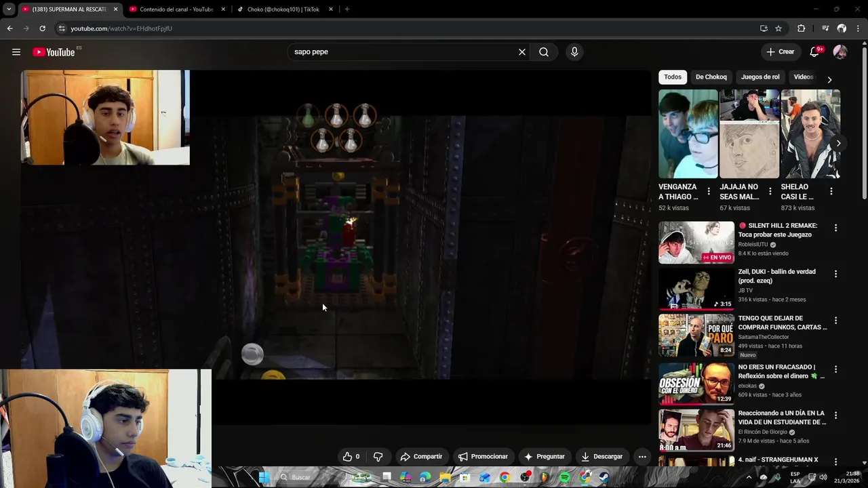This screenshot has width=868, height=488.
Task: Close the Choko TikTok tab
Action: click(x=331, y=9)
